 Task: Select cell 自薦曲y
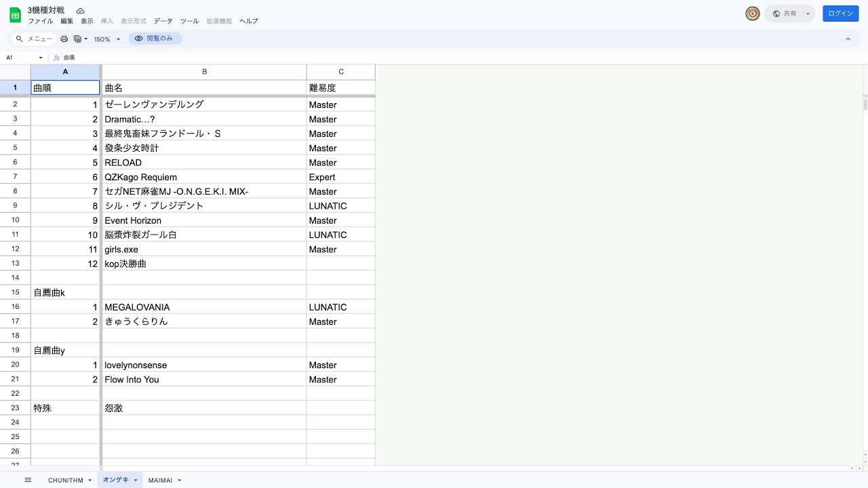[x=65, y=350]
